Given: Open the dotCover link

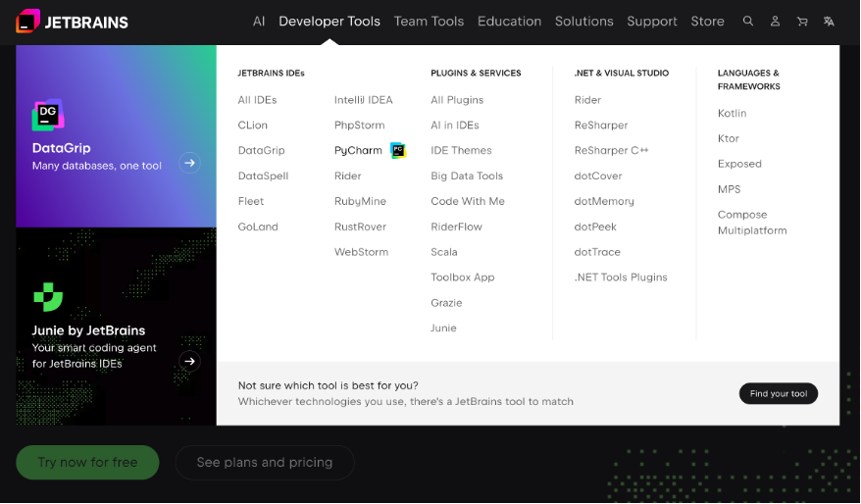Looking at the screenshot, I should click(598, 176).
